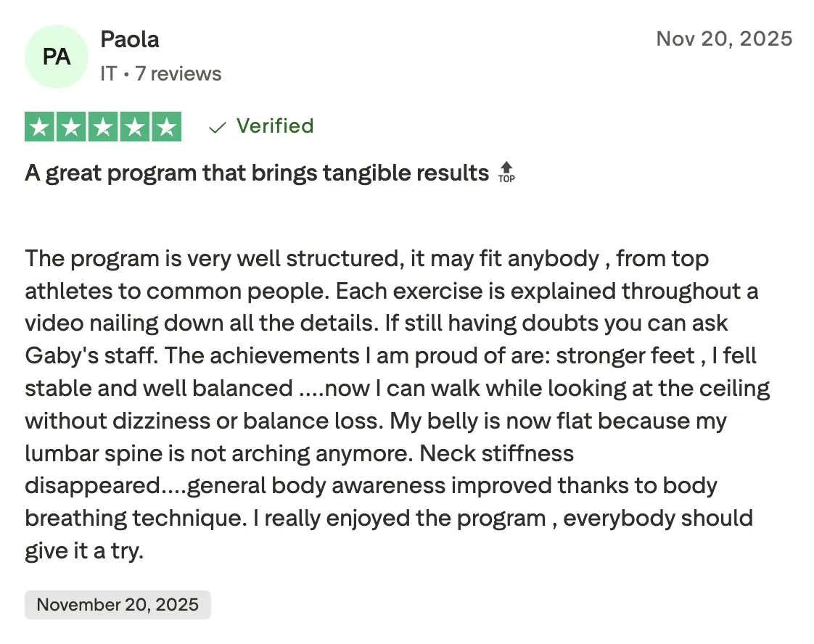Open the review title "A great program"
The width and height of the screenshot is (814, 644).
point(256,173)
